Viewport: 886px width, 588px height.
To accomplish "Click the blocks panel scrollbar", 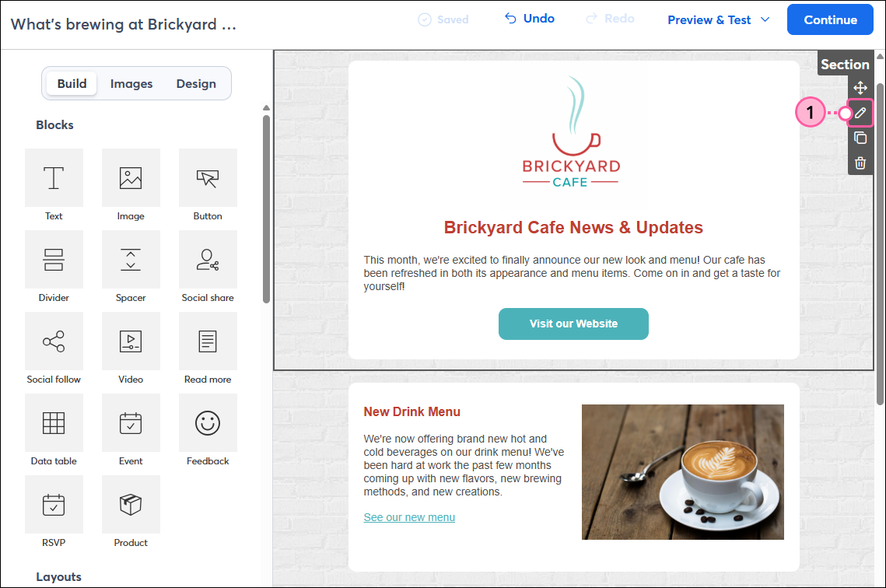I will 266,208.
